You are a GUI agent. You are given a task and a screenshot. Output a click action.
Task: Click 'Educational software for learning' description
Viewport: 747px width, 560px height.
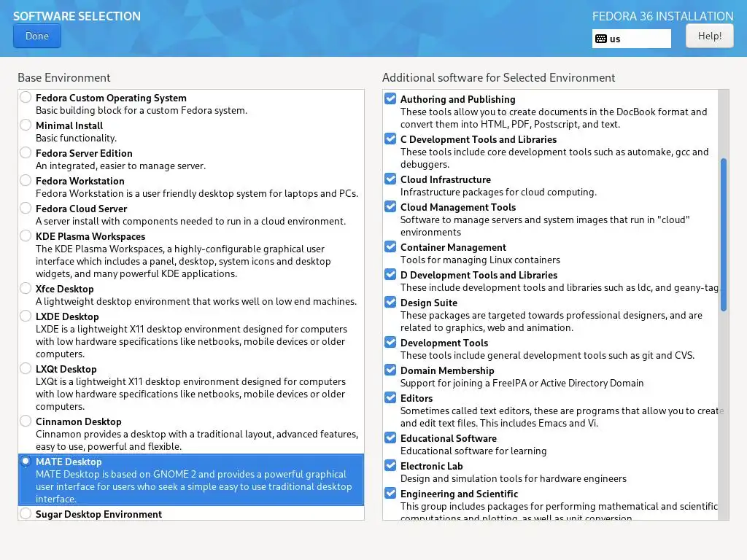tap(473, 451)
